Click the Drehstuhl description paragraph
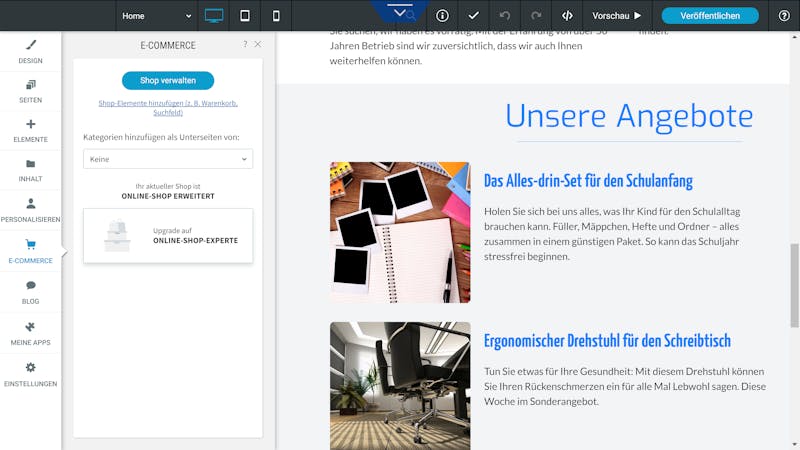The width and height of the screenshot is (800, 450). pos(625,386)
